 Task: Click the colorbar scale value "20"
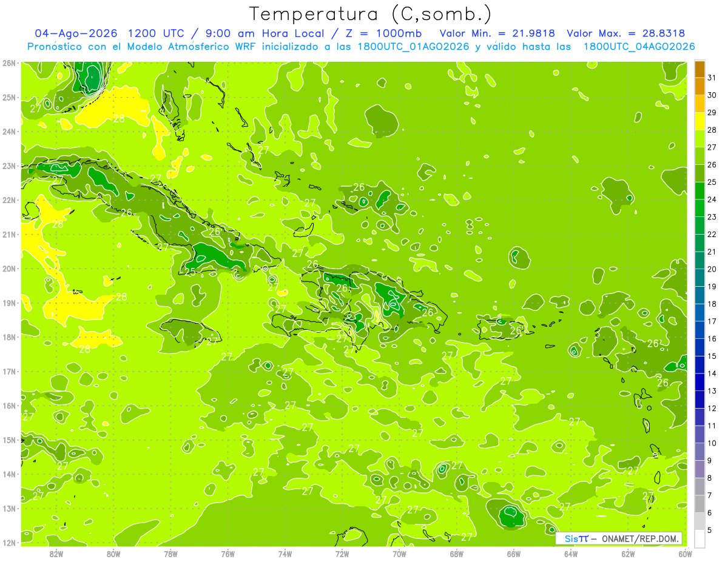pyautogui.click(x=712, y=269)
